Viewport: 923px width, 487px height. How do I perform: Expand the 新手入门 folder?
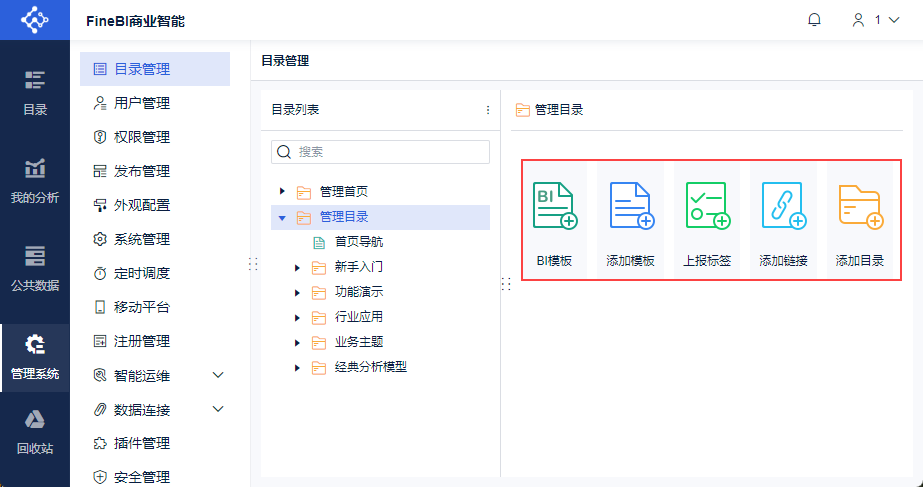(x=298, y=267)
